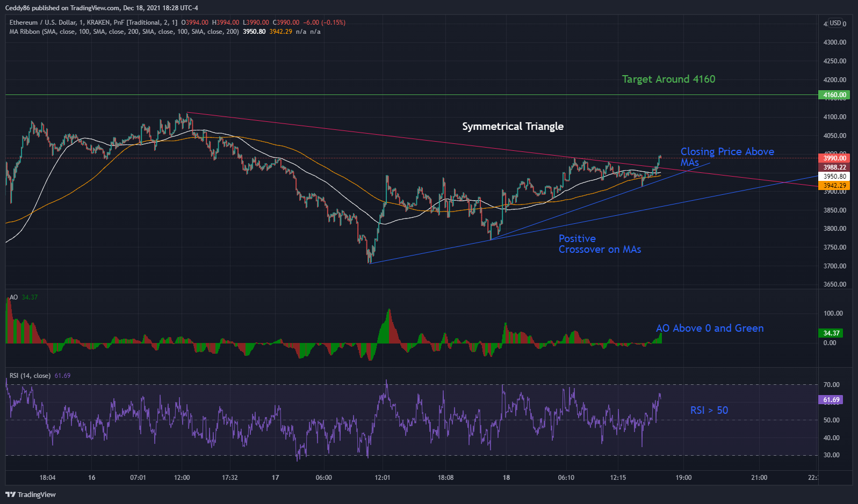Screen dimensions: 858x504
Task: Click the 17:32 time axis label
Action: [230, 478]
